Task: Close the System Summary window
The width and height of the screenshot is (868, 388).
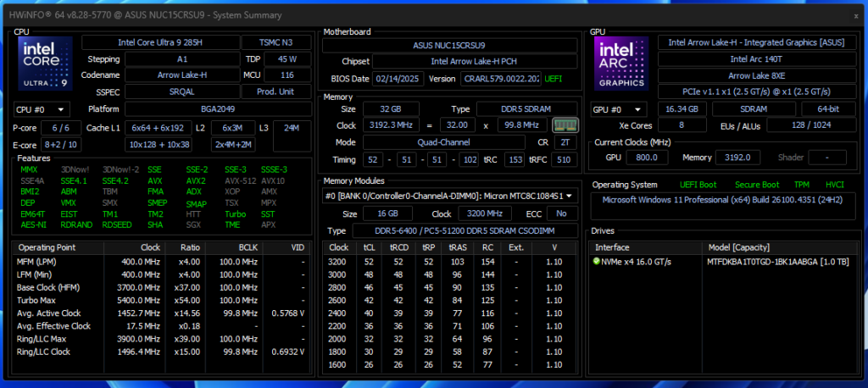Action: [x=856, y=16]
